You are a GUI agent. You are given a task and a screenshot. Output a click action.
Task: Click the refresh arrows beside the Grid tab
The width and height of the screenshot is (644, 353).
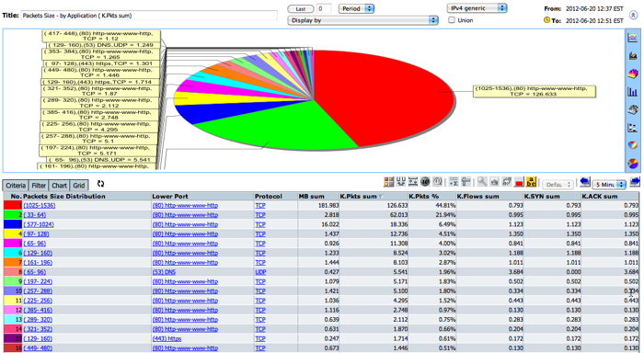tap(100, 184)
